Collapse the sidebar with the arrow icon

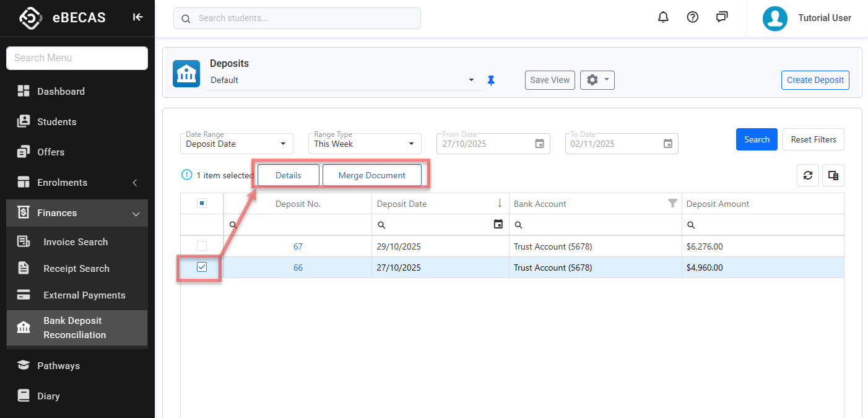coord(137,17)
